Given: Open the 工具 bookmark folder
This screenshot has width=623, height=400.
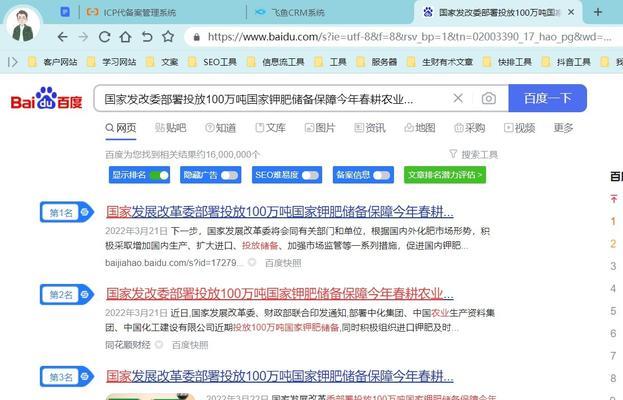Looking at the screenshot, I should (330, 62).
